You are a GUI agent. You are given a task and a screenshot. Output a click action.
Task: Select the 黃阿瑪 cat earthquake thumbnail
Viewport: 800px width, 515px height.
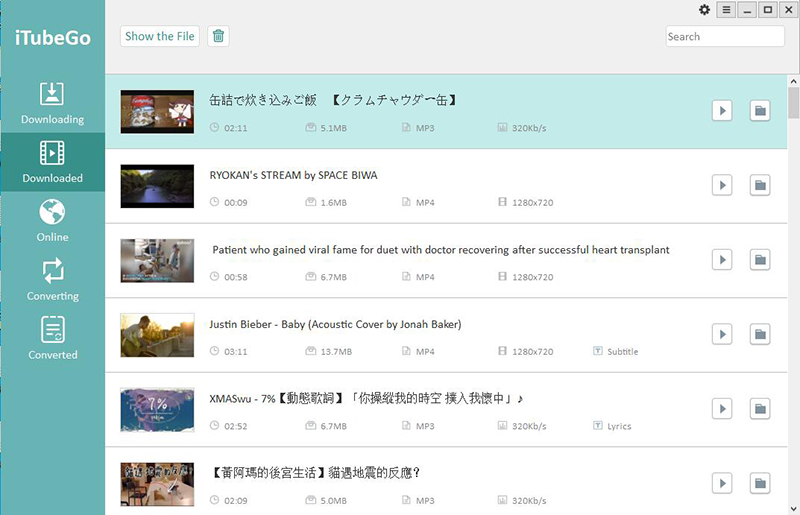(157, 484)
